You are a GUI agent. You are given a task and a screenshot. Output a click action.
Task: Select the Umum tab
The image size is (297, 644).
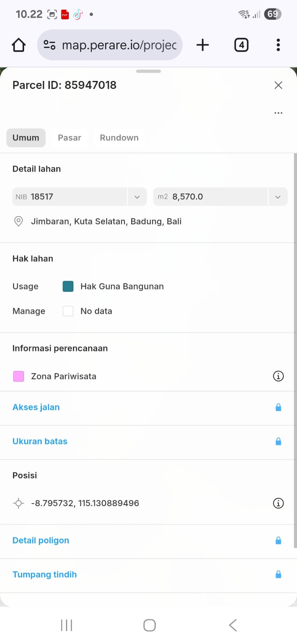(x=26, y=138)
